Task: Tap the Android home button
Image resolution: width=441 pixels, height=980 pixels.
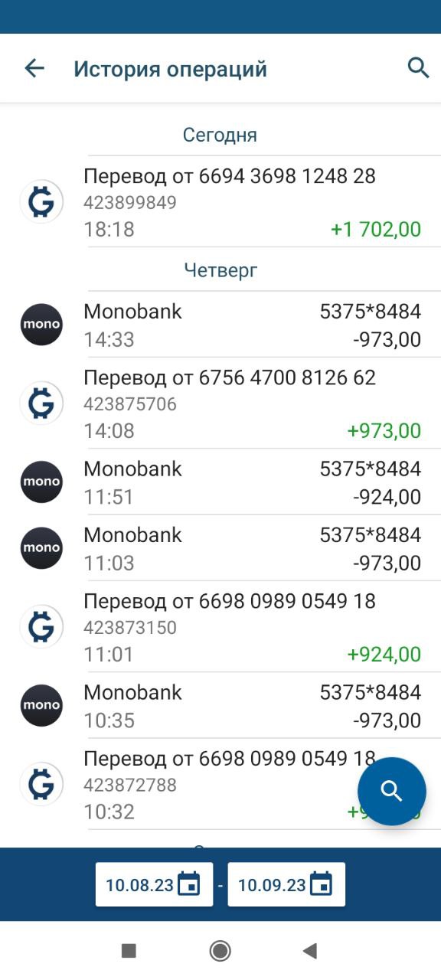Action: pyautogui.click(x=220, y=951)
